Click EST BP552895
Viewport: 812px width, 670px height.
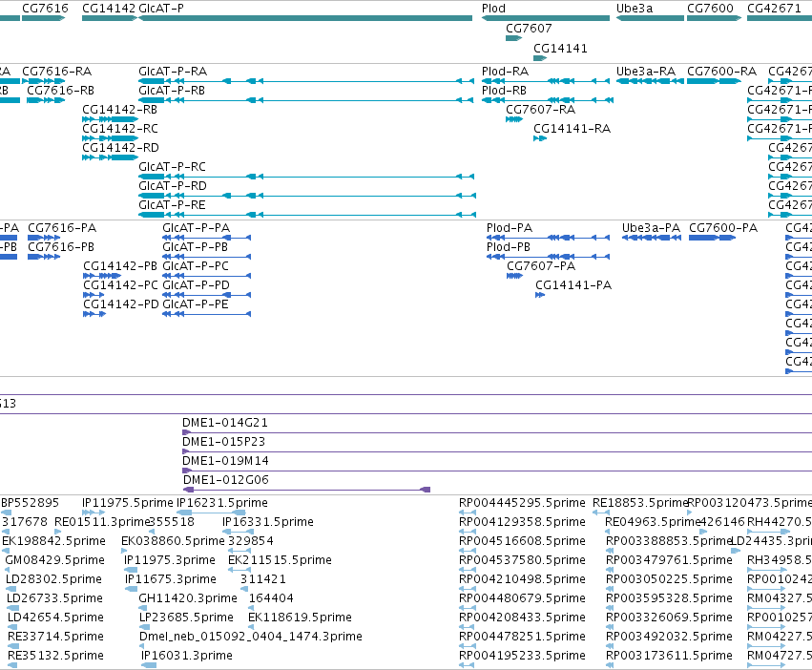point(7,513)
